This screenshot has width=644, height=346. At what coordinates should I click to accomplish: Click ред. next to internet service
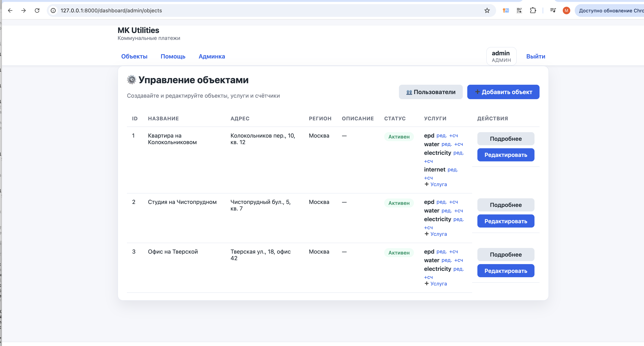point(452,170)
